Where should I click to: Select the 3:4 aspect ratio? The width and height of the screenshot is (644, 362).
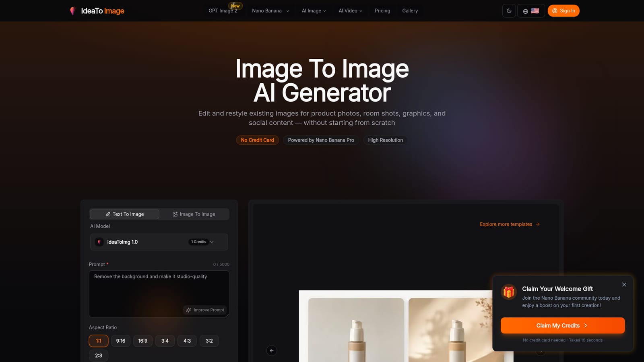pos(165,341)
